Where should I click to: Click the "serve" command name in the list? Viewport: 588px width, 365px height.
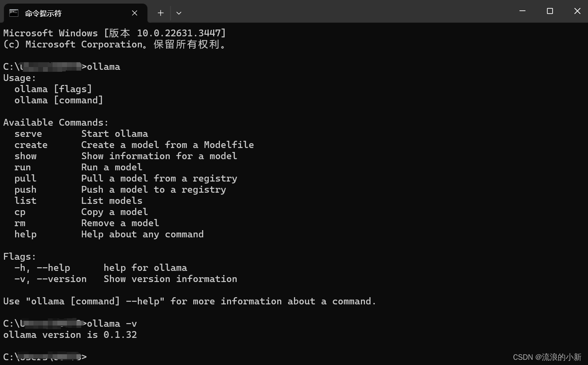[28, 134]
